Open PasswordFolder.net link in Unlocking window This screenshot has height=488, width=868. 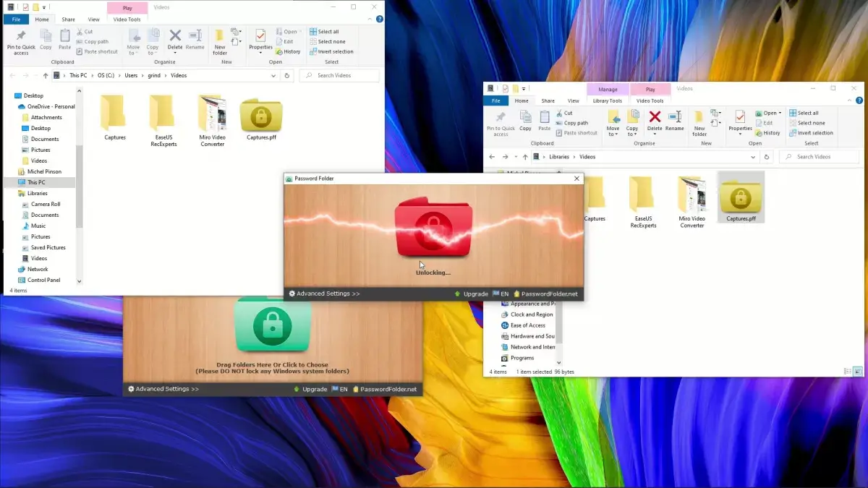point(545,294)
